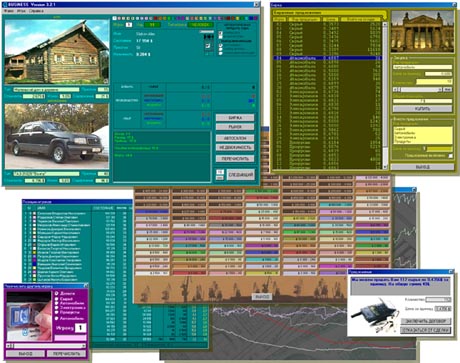Click the small stepper beside СЛЕДУЮЩИЙ
Image resolution: width=460 pixels, height=363 pixels.
click(x=220, y=175)
